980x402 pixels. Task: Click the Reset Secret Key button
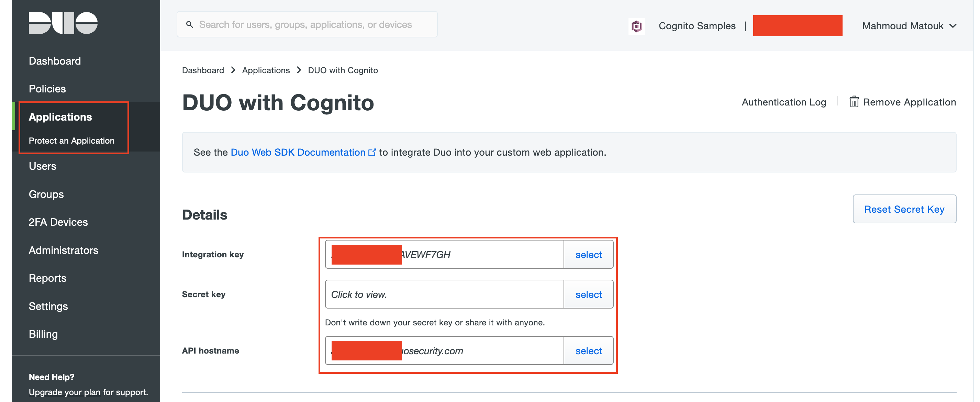click(904, 209)
